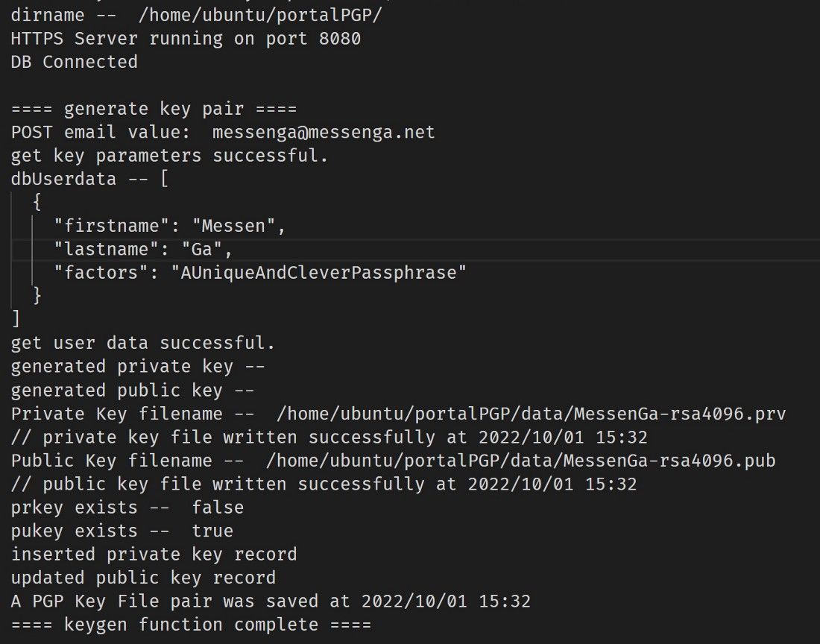
Task: Click the messenga@messenga.net email address
Action: click(323, 133)
